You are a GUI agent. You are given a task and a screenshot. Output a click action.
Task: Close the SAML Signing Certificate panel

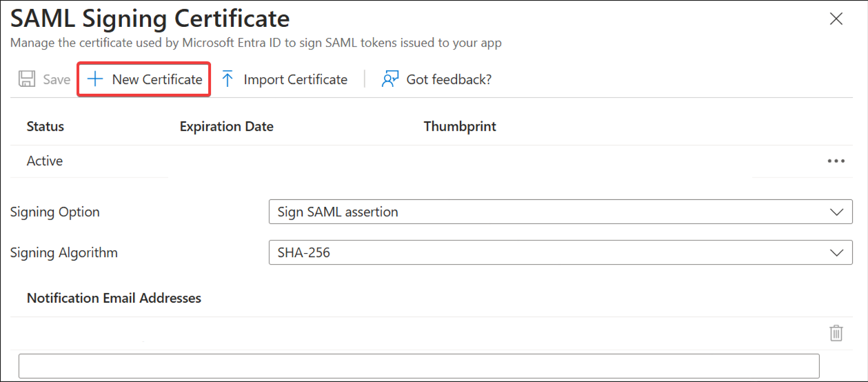click(x=836, y=19)
